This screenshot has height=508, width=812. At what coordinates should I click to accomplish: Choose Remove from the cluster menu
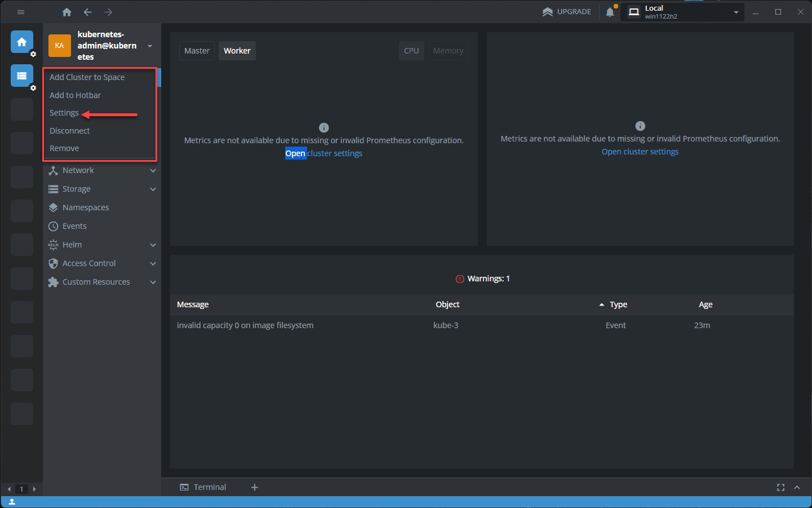(x=64, y=148)
